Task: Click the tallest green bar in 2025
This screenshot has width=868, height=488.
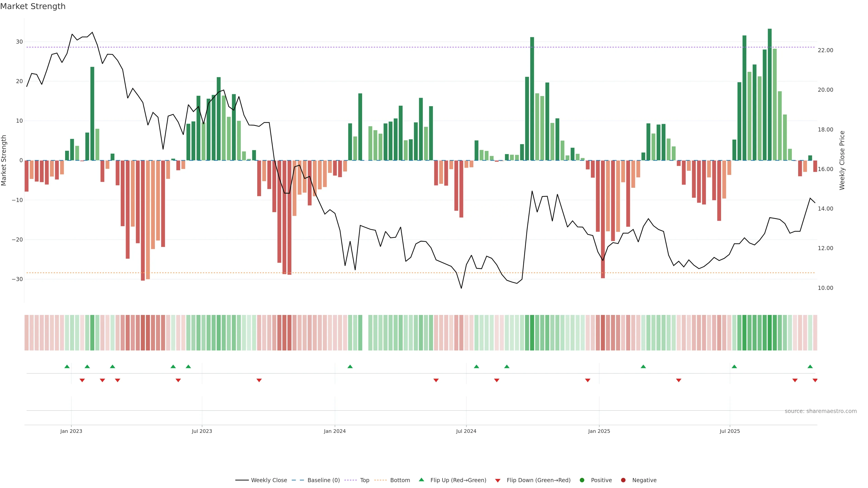Action: 770,94
